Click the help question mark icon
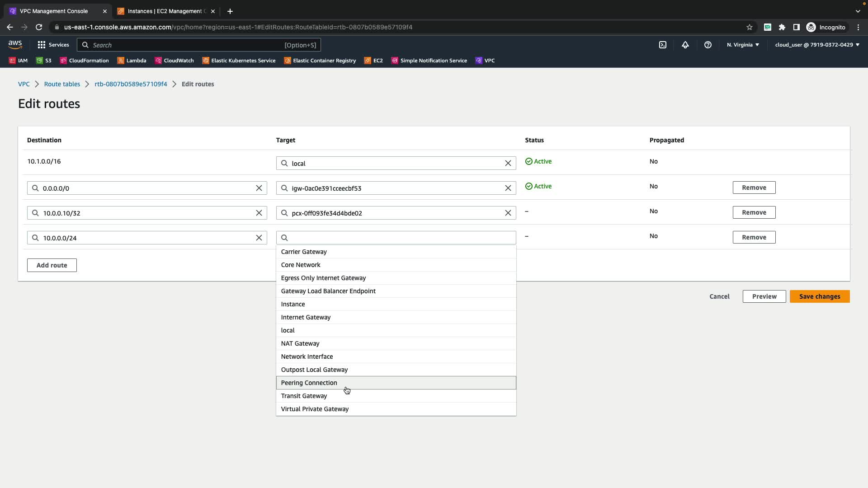The height and width of the screenshot is (488, 868). pos(708,45)
